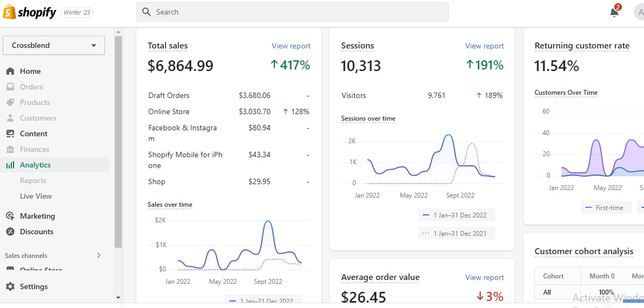Click the Finances bank icon
644x308 pixels.
(x=10, y=149)
